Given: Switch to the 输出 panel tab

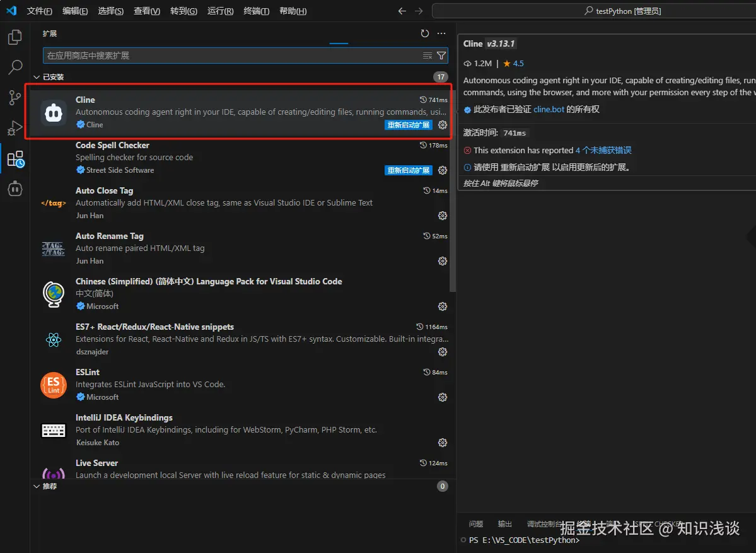Looking at the screenshot, I should click(x=505, y=524).
